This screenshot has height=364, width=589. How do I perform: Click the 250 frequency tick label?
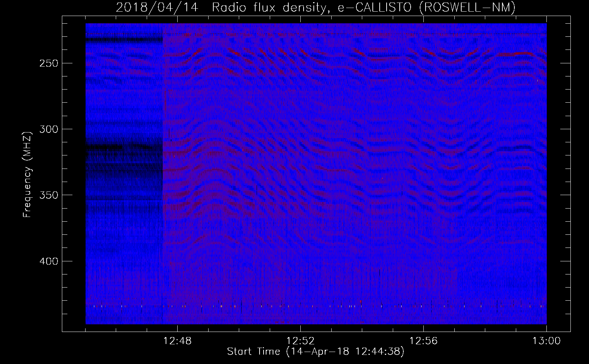[x=48, y=63]
